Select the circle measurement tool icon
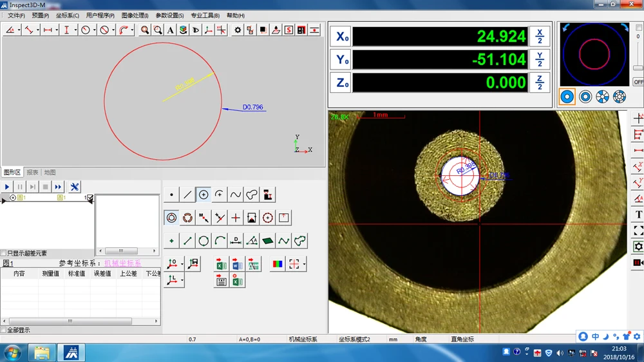 (x=204, y=195)
